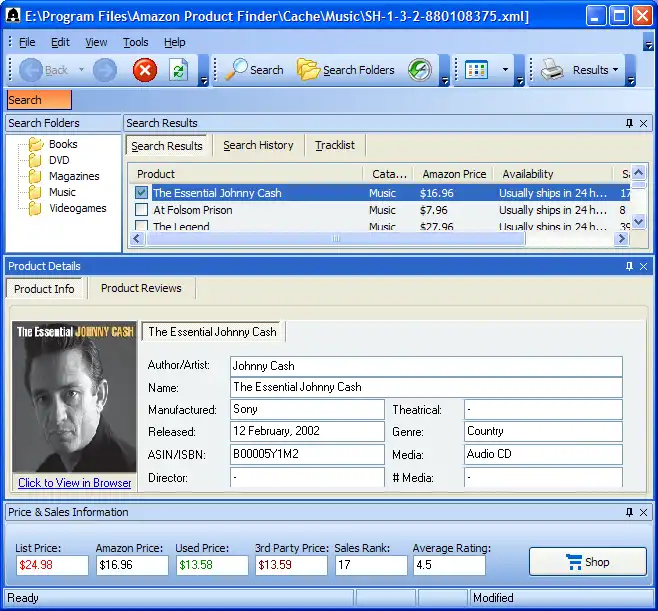Click The Essential Johnny Cash title tab
The height and width of the screenshot is (611, 658).
coord(212,332)
